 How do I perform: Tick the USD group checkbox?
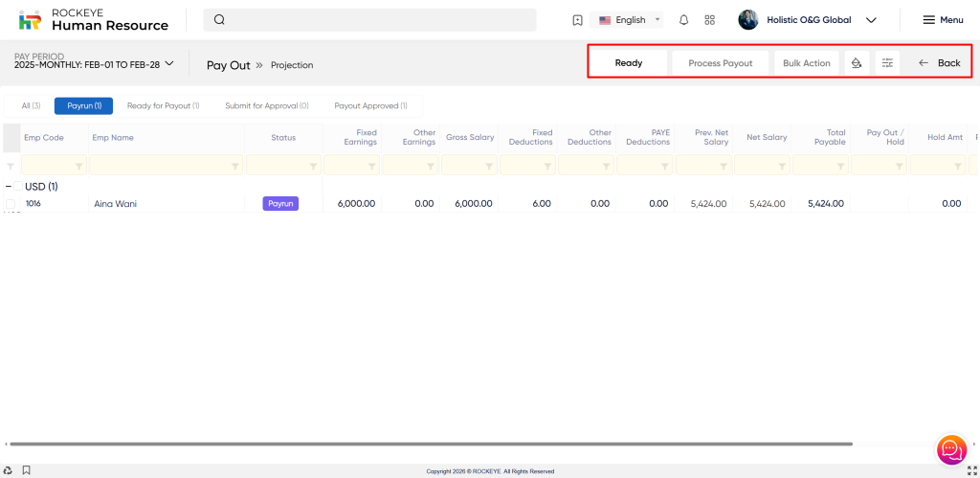coord(18,187)
